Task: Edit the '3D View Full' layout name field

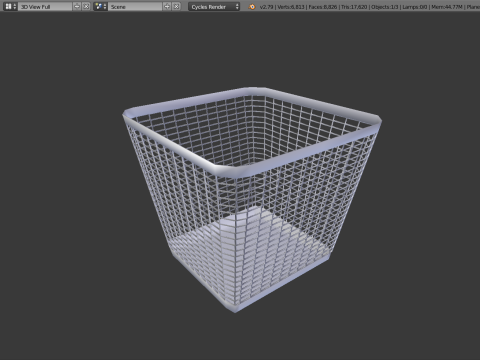Action: 45,6
